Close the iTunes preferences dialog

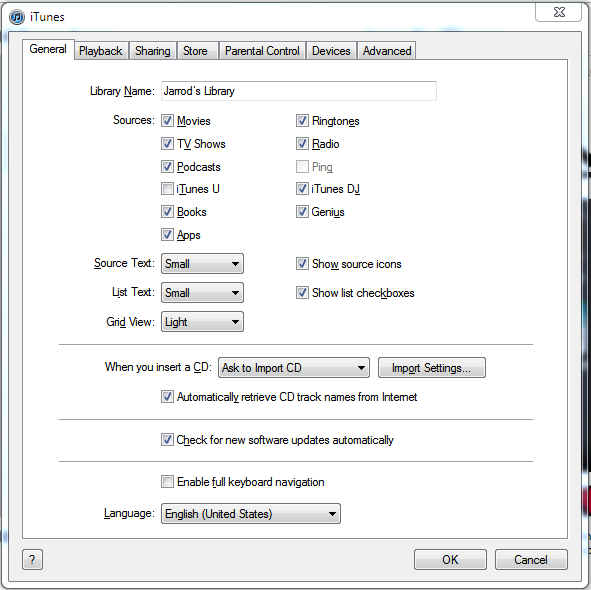pyautogui.click(x=559, y=12)
